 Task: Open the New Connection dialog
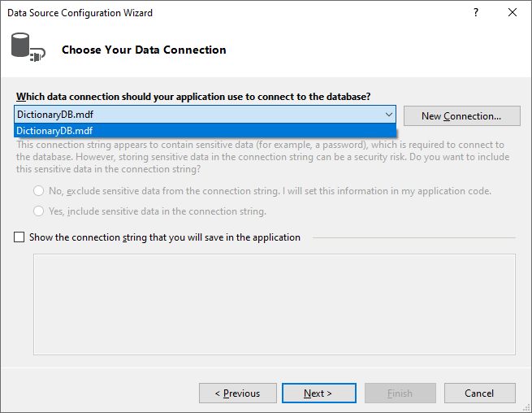pos(462,115)
